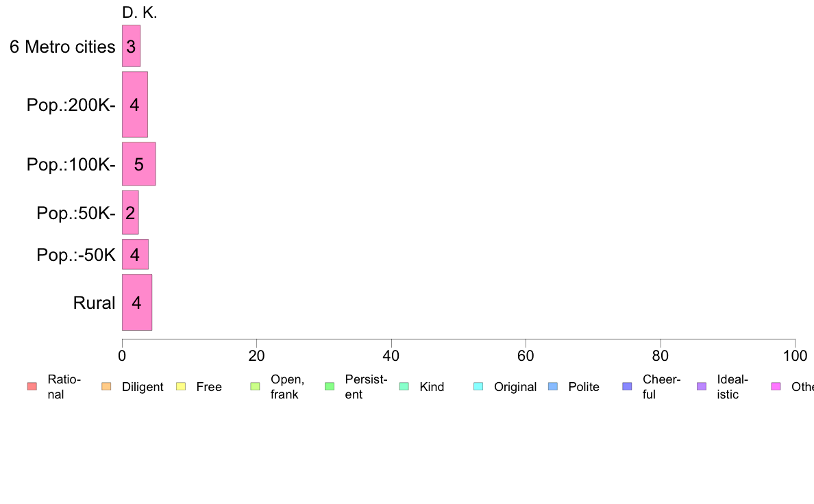The width and height of the screenshot is (814, 504).
Task: Select the Diligent legend swatch
Action: pos(106,387)
